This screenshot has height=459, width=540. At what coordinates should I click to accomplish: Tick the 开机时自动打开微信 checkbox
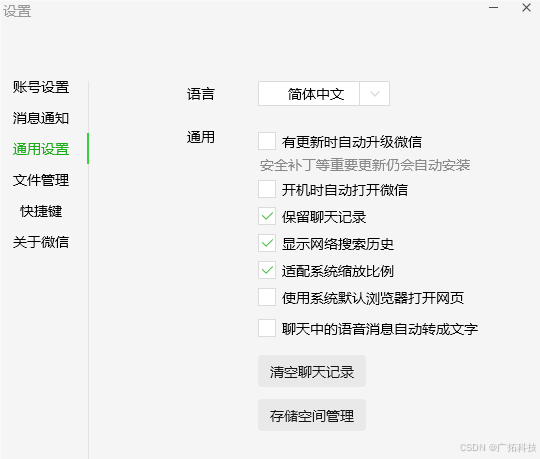coord(267,189)
